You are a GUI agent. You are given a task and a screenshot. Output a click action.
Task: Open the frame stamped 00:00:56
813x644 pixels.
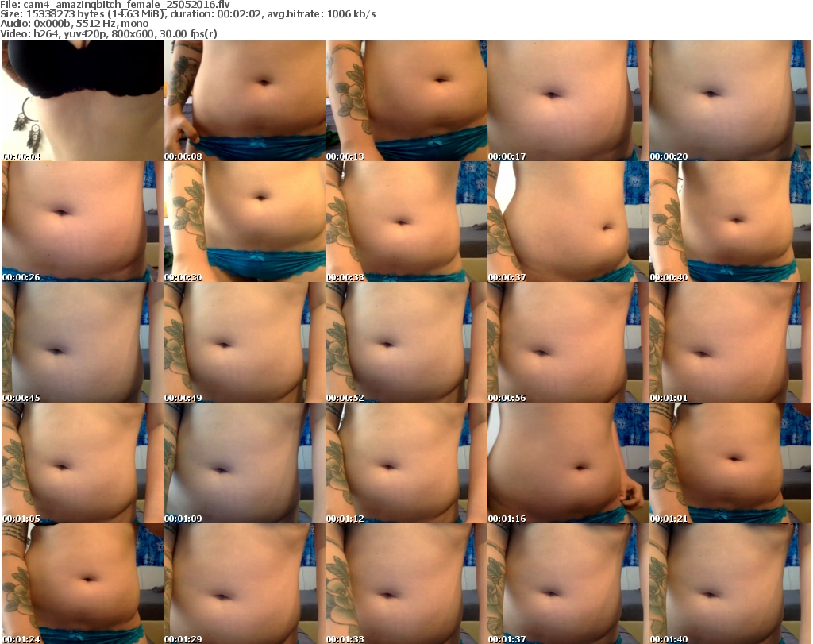[568, 342]
